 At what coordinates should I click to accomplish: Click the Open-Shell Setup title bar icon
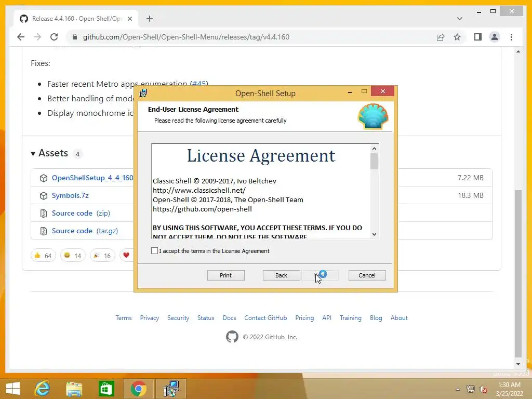(143, 93)
